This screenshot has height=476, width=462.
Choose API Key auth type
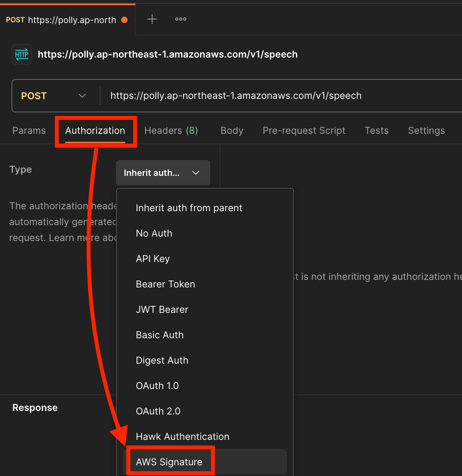tap(205, 259)
